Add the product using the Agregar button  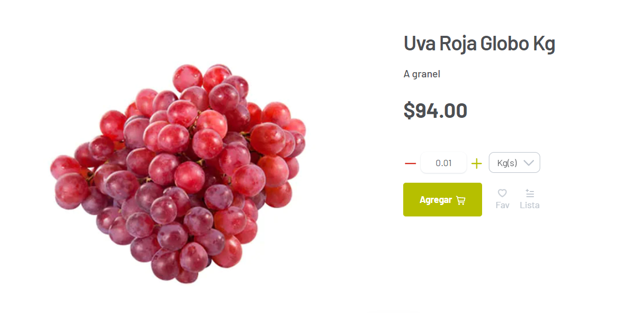[x=443, y=199]
